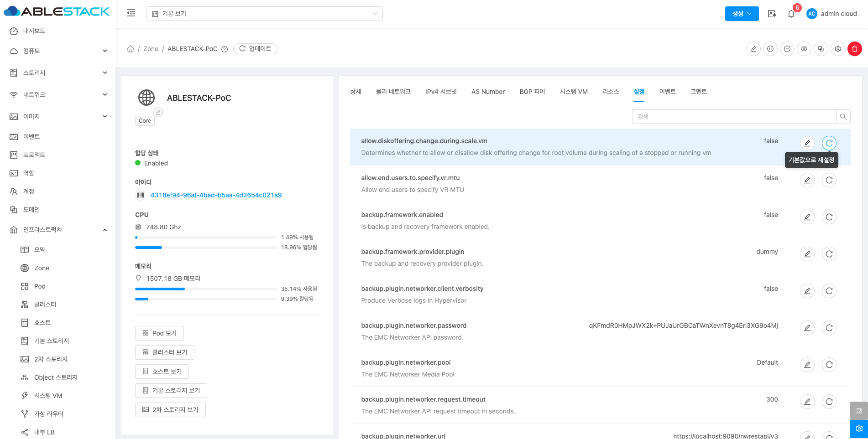
Task: Click the red delete zone trash icon
Action: coord(854,49)
